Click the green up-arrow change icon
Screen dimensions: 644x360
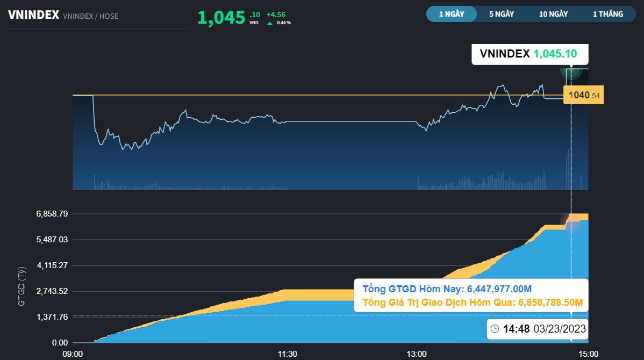(270, 24)
